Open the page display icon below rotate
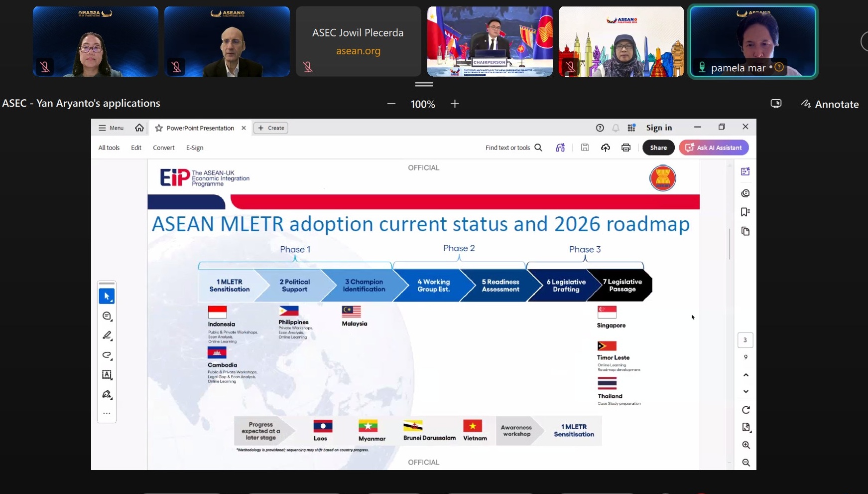Screen dimensions: 868x494 [746, 427]
